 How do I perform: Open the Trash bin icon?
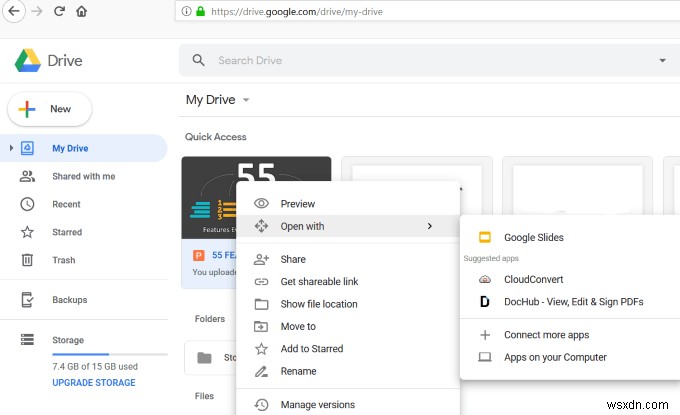click(x=27, y=260)
